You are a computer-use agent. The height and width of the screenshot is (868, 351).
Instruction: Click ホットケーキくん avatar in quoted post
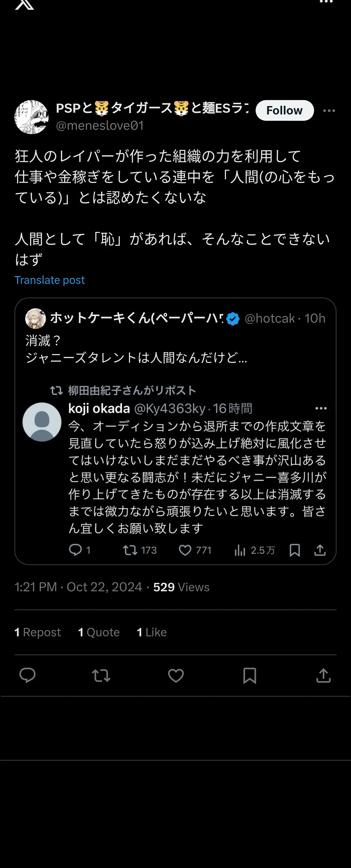pos(35,318)
